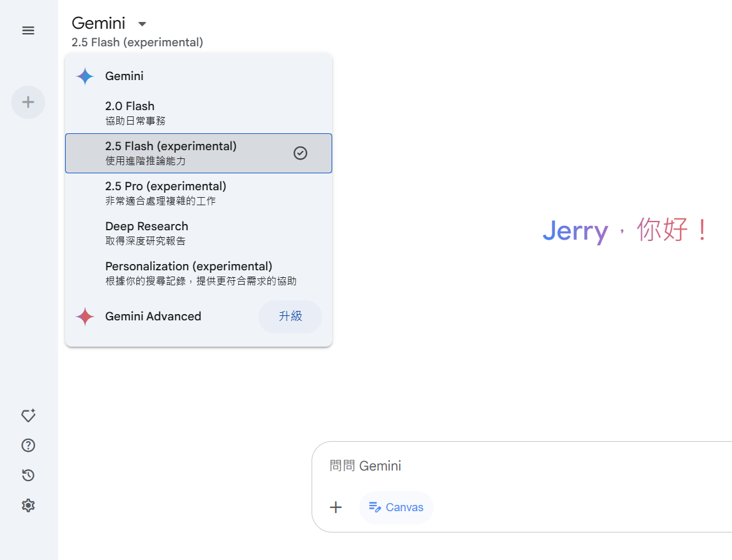Click the 2.5 Flash (experimental) subtitle under title

click(x=137, y=43)
